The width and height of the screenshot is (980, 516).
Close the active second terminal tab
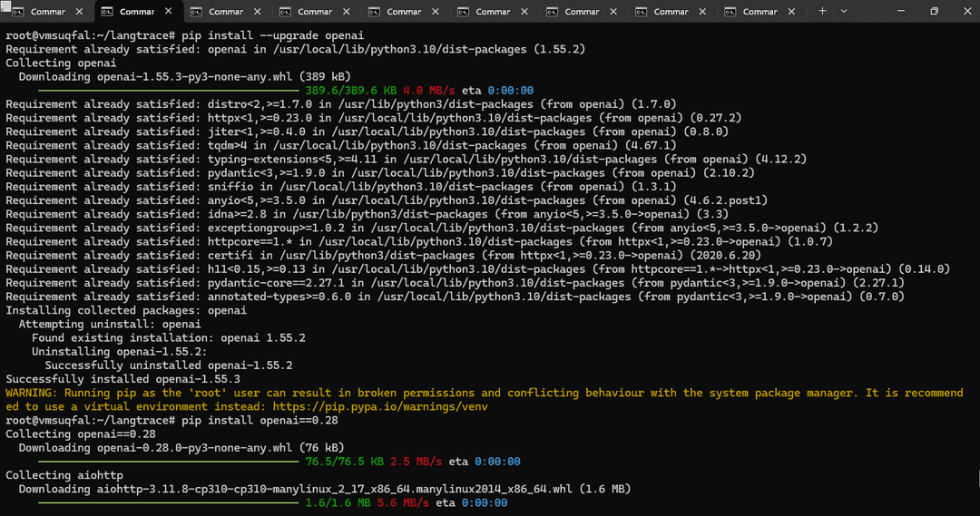(x=168, y=12)
